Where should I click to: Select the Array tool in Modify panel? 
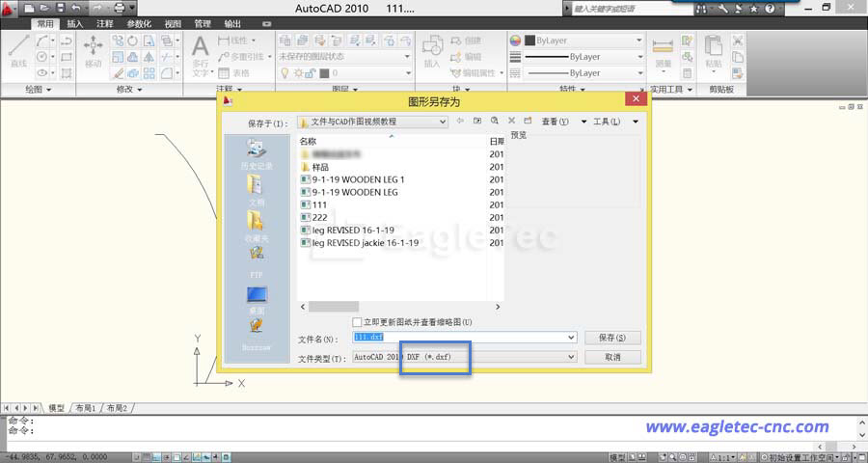(x=149, y=73)
